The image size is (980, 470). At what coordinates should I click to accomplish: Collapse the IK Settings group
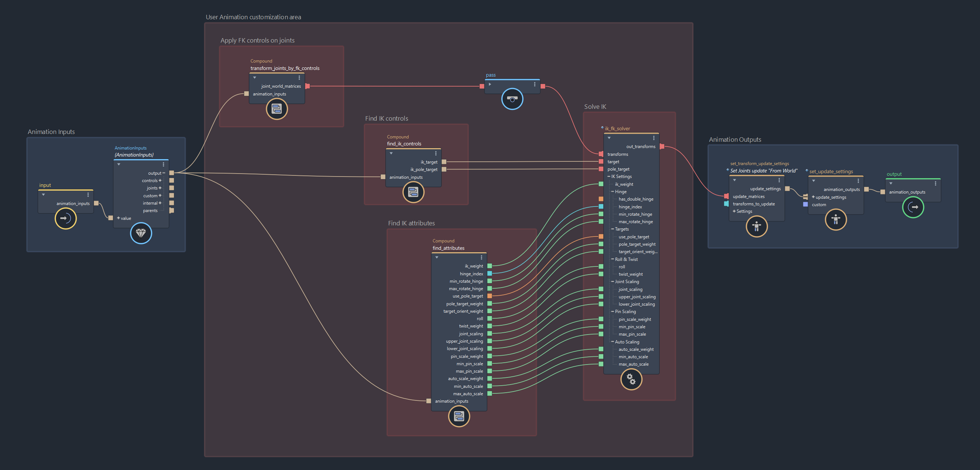click(609, 177)
